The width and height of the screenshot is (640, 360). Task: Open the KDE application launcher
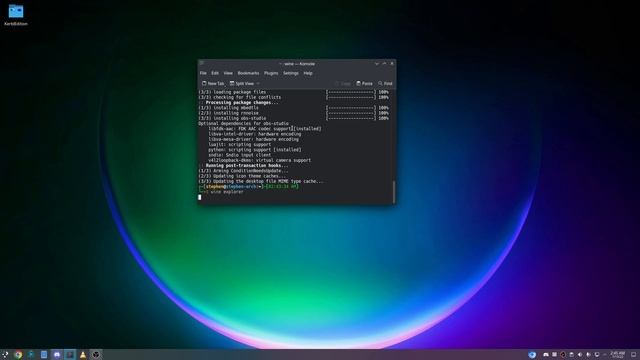click(x=5, y=355)
